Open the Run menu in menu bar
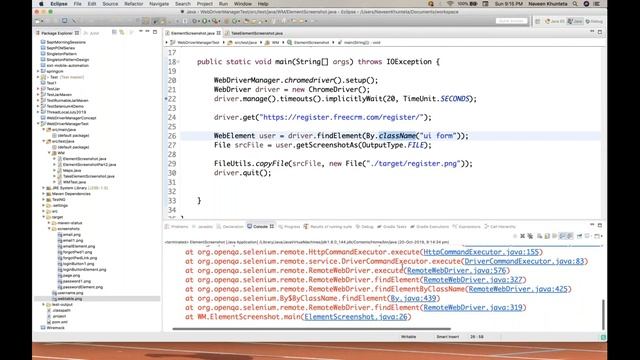Viewport: 640px width, 360px height. [223, 4]
